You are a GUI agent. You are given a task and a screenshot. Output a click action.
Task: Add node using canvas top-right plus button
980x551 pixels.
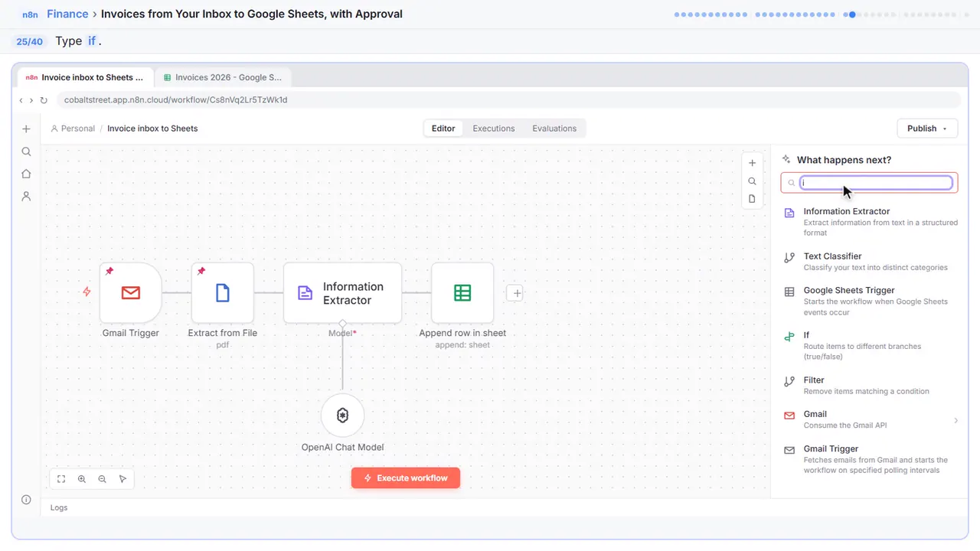(x=752, y=163)
